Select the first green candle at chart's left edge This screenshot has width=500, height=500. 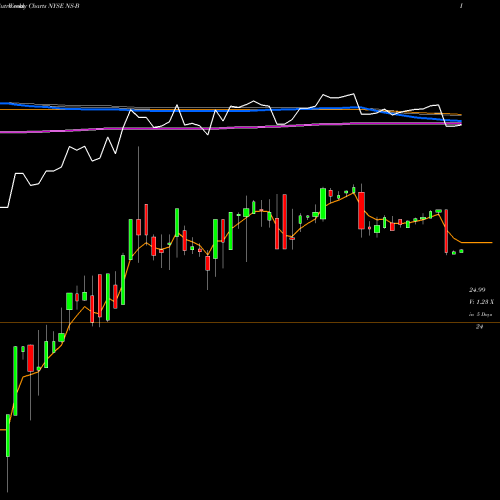[8, 435]
